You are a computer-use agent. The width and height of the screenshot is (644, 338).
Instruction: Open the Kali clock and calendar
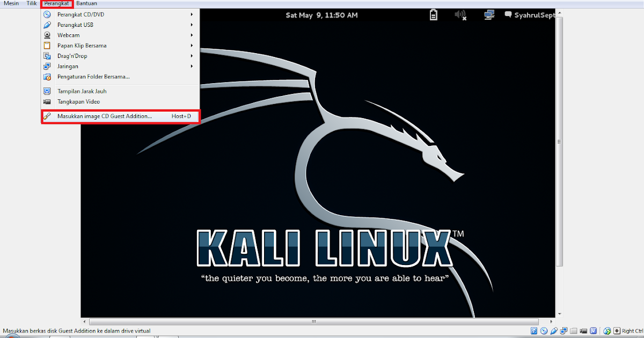tap(321, 15)
